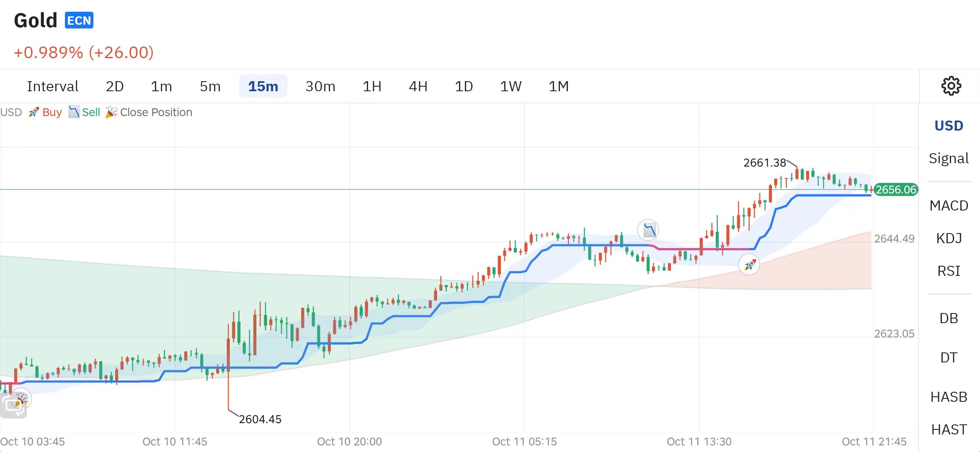Click the falling chart icon beside Sell in the legend
This screenshot has height=452, width=980.
pos(74,112)
